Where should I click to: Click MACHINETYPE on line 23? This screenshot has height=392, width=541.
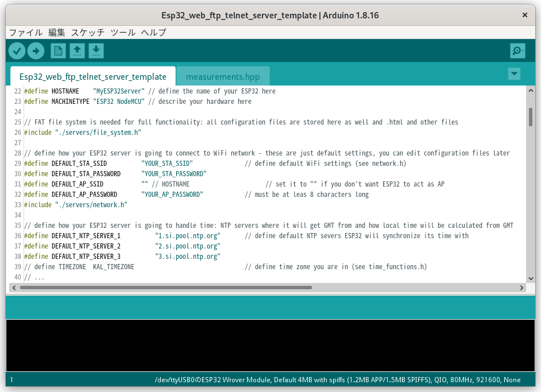pyautogui.click(x=71, y=102)
